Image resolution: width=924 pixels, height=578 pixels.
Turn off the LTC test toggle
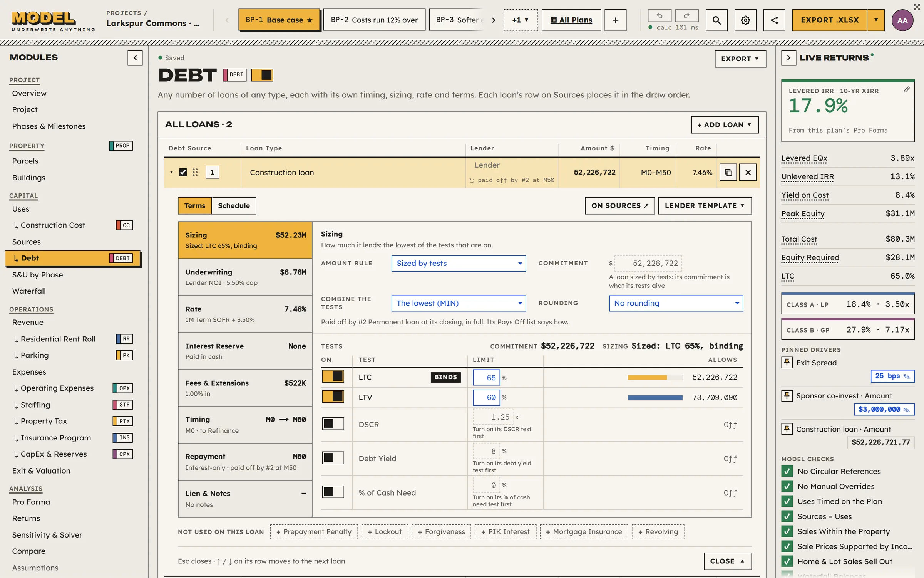click(x=333, y=376)
